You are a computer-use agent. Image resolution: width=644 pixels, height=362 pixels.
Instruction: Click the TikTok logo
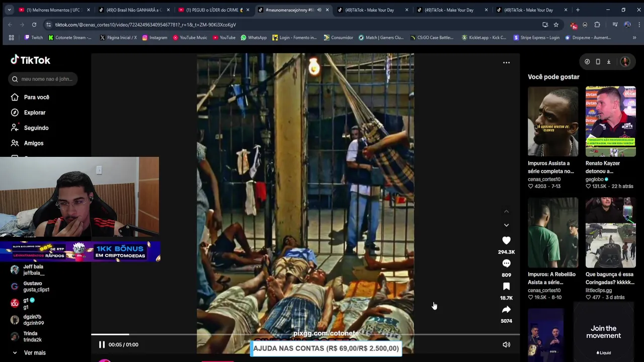tap(31, 60)
